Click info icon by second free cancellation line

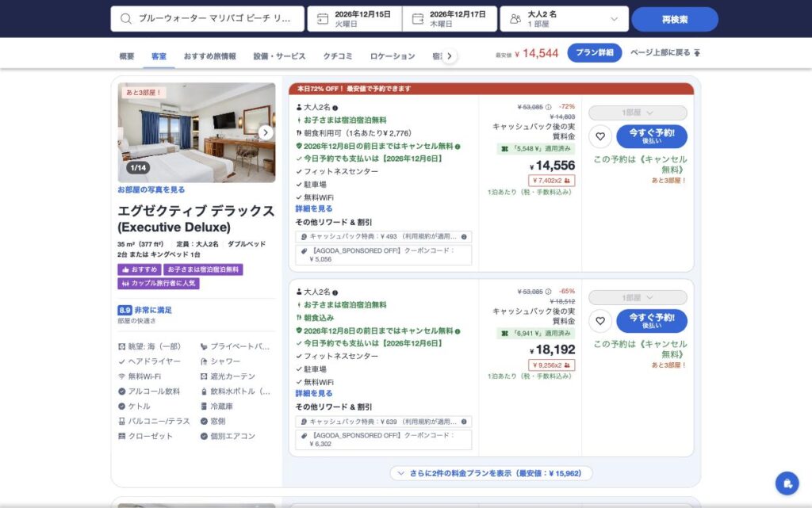[458, 331]
